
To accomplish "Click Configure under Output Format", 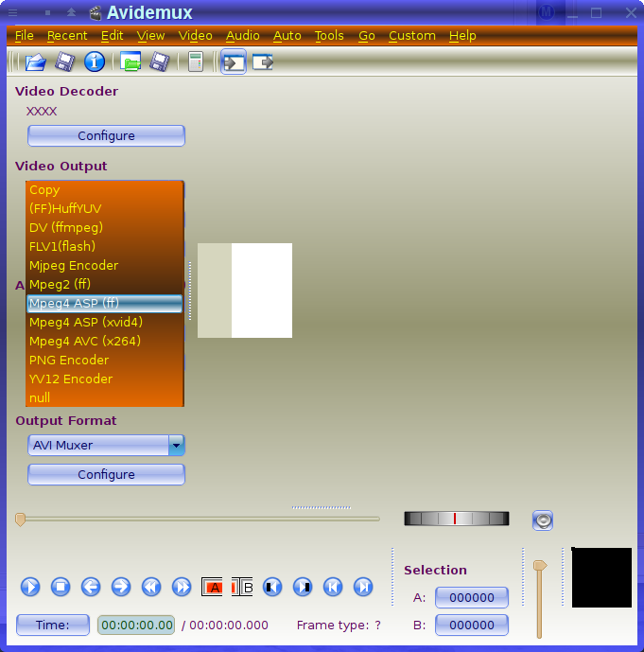I will (x=106, y=474).
